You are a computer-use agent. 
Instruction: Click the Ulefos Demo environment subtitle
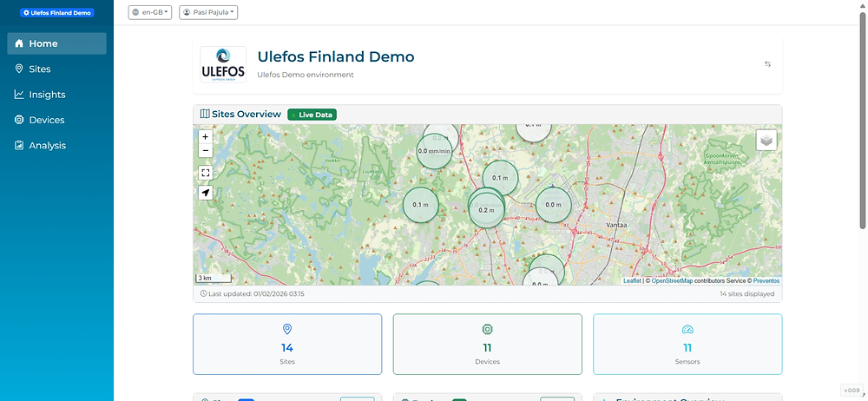pos(306,75)
